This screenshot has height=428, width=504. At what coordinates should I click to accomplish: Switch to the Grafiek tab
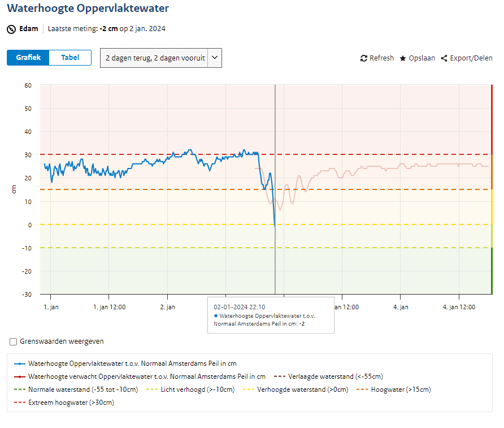(x=28, y=58)
